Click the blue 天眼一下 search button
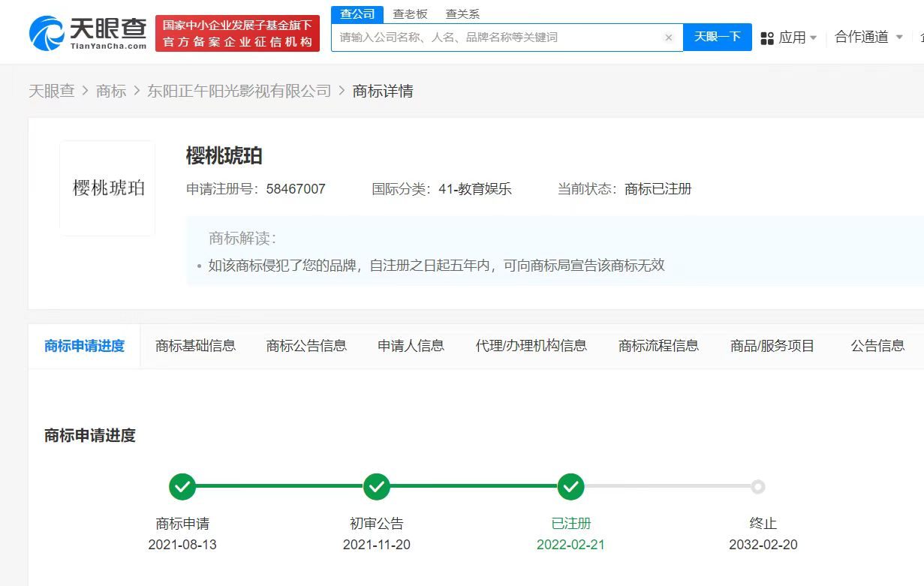Viewport: 924px width, 586px height. tap(717, 37)
